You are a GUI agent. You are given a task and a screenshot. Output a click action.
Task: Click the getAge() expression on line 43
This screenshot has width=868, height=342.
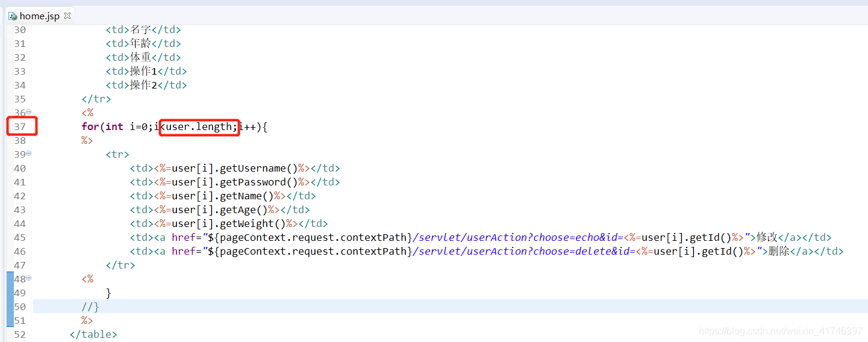[220, 210]
